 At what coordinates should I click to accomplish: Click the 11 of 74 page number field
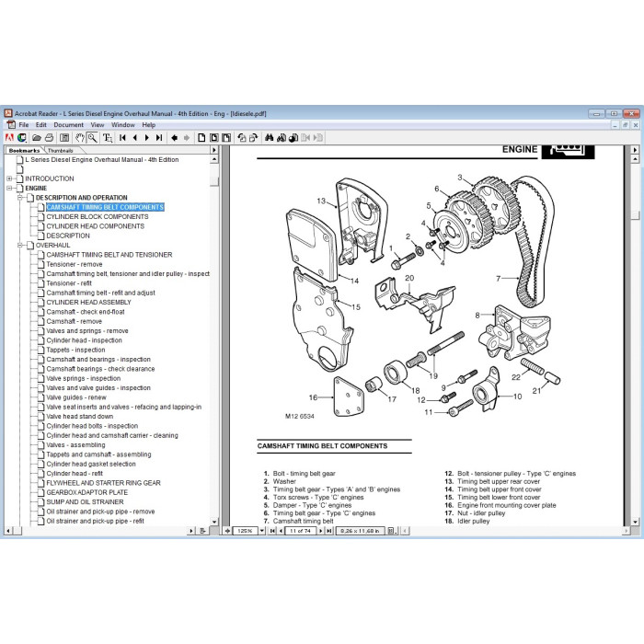pyautogui.click(x=300, y=531)
